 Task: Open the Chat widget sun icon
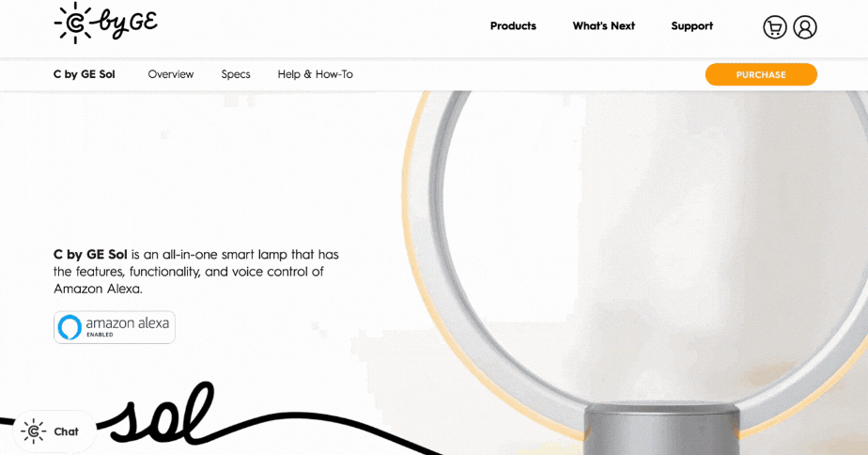pyautogui.click(x=33, y=431)
